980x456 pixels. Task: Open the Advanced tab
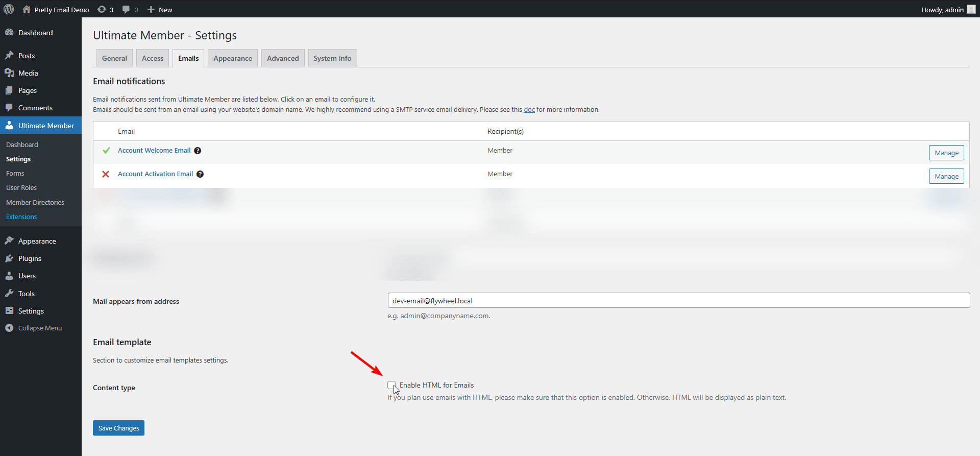pyautogui.click(x=283, y=58)
